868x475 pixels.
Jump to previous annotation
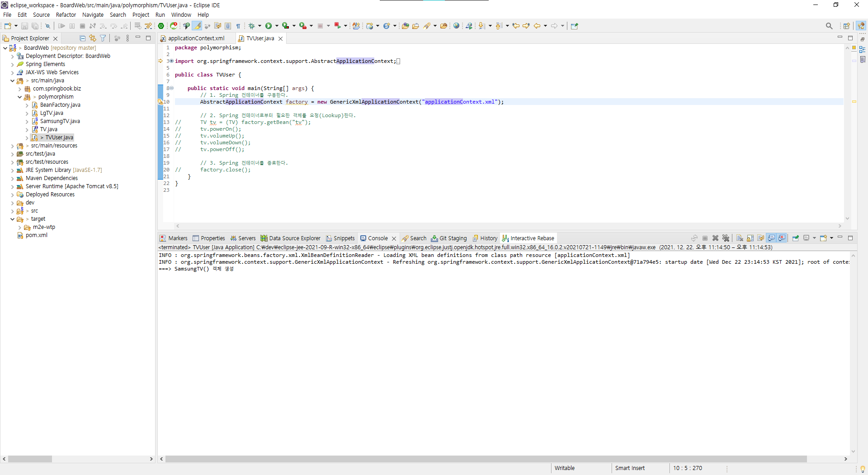tap(499, 26)
